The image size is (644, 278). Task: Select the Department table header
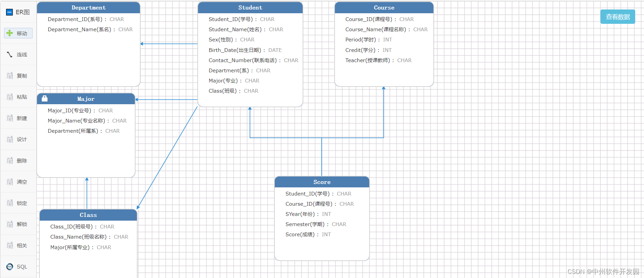(x=88, y=7)
